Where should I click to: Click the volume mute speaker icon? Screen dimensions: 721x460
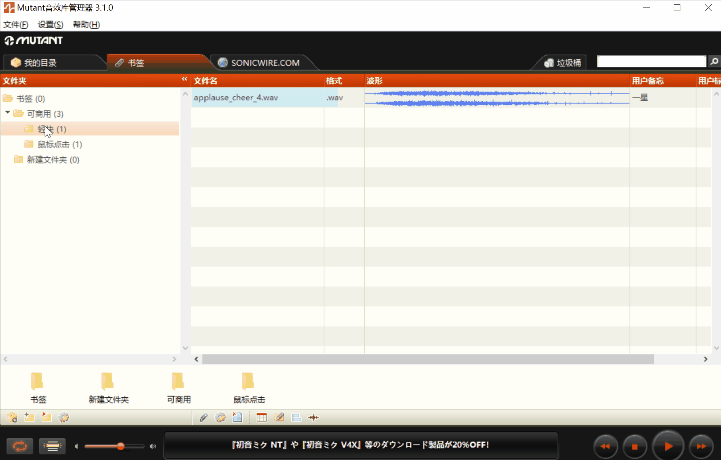click(x=76, y=446)
